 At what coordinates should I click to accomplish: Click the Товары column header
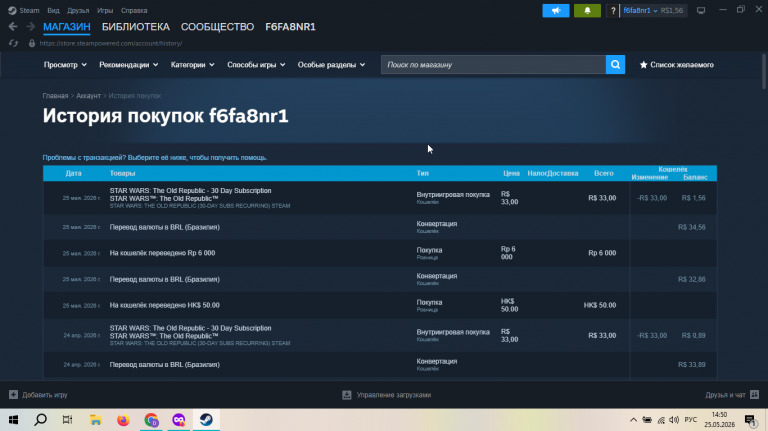[x=122, y=173]
